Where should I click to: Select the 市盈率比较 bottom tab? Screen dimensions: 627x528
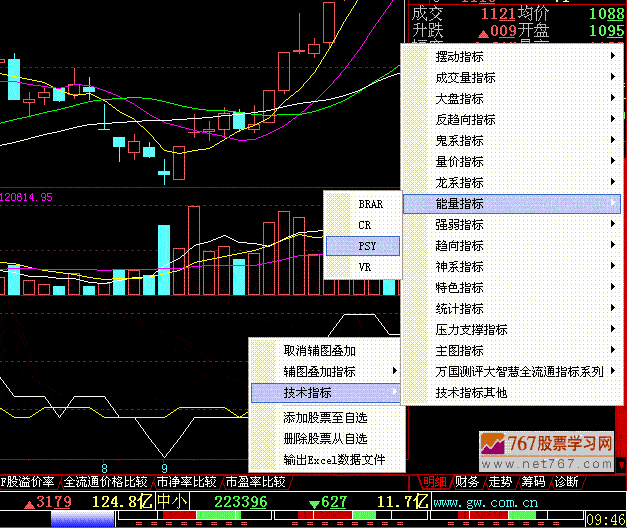point(255,482)
